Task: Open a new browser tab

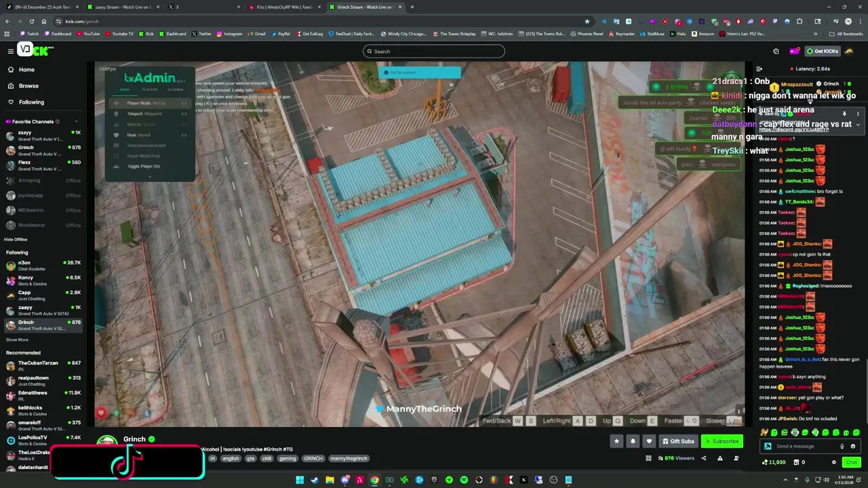Action: tap(412, 7)
